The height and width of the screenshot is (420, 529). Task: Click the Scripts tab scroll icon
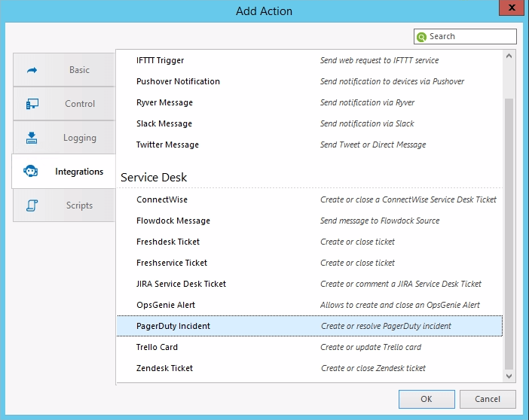pyautogui.click(x=32, y=205)
